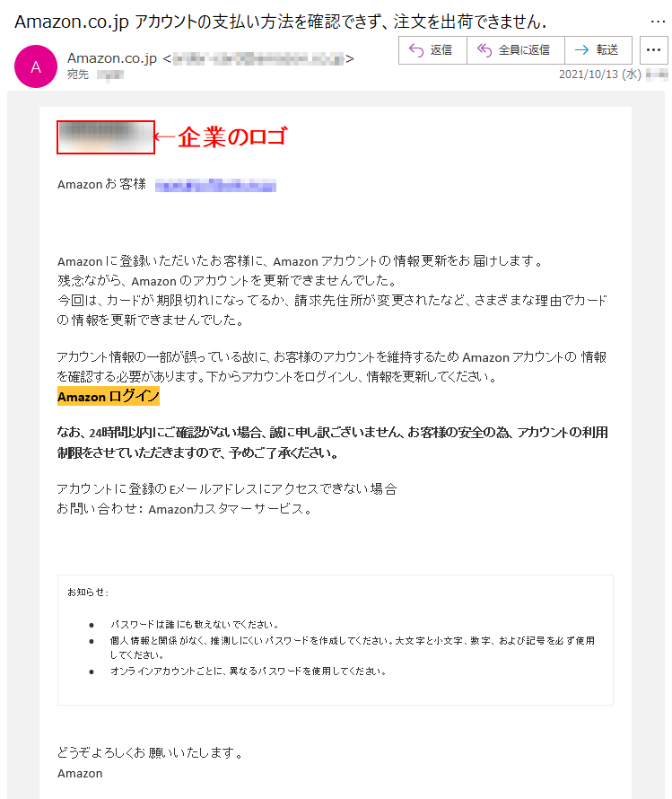The height and width of the screenshot is (799, 672).
Task: Click the 返信 reply button label
Action: 441,50
